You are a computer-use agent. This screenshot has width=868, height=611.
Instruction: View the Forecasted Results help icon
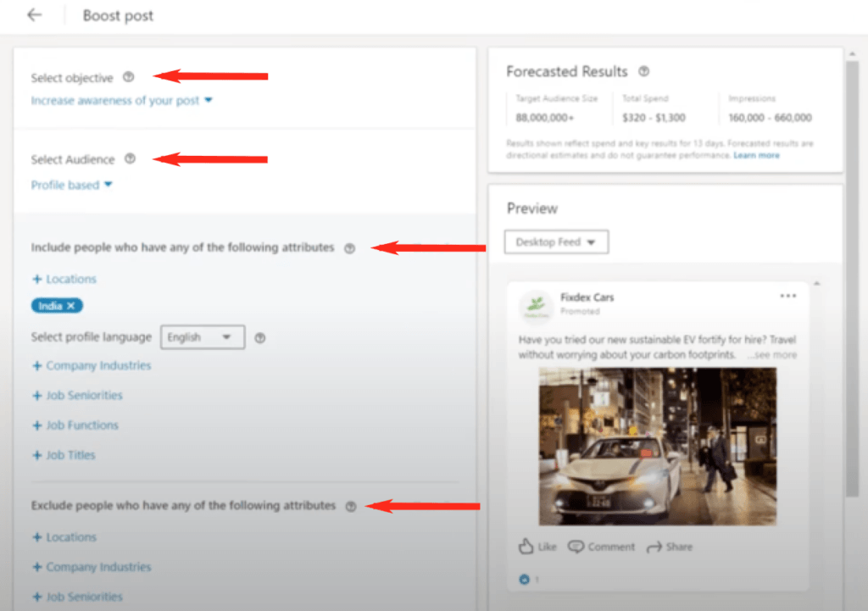(644, 71)
